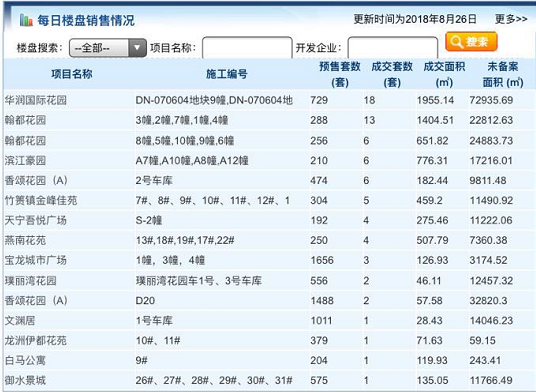Click the 天宁吾悦广场 project name
This screenshot has width=536, height=392.
pos(36,220)
